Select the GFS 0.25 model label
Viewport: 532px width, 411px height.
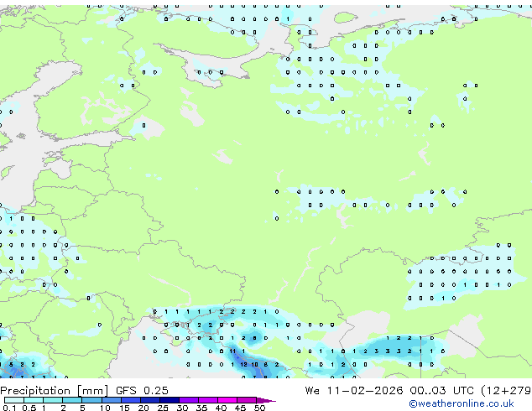coord(142,391)
